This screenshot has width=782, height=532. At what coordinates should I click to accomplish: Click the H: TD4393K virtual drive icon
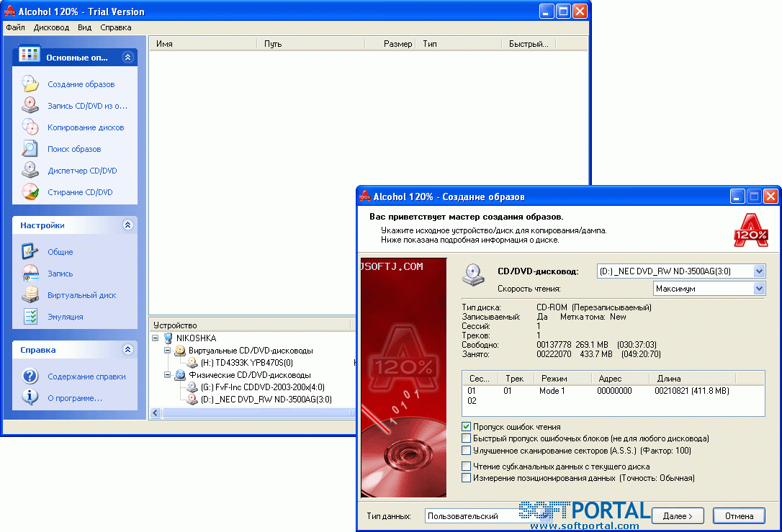coord(192,363)
